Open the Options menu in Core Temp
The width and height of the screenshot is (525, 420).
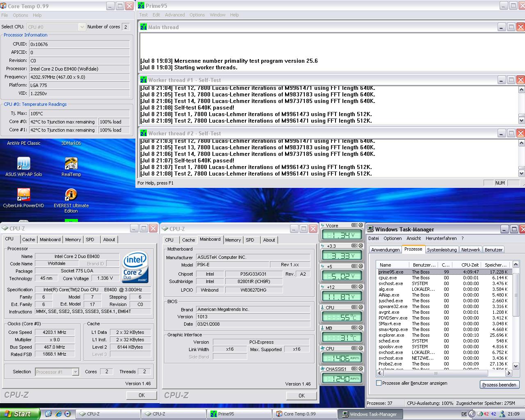click(20, 15)
